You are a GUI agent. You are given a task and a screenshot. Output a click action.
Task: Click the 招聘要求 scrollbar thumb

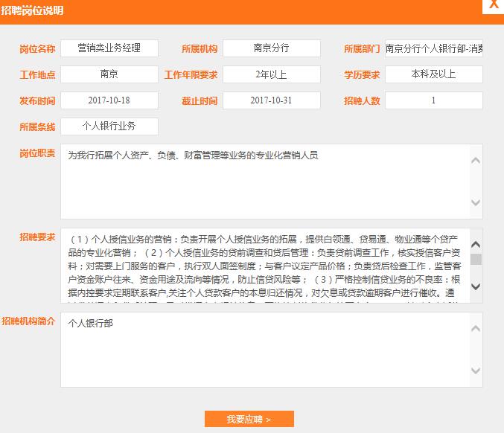point(476,259)
